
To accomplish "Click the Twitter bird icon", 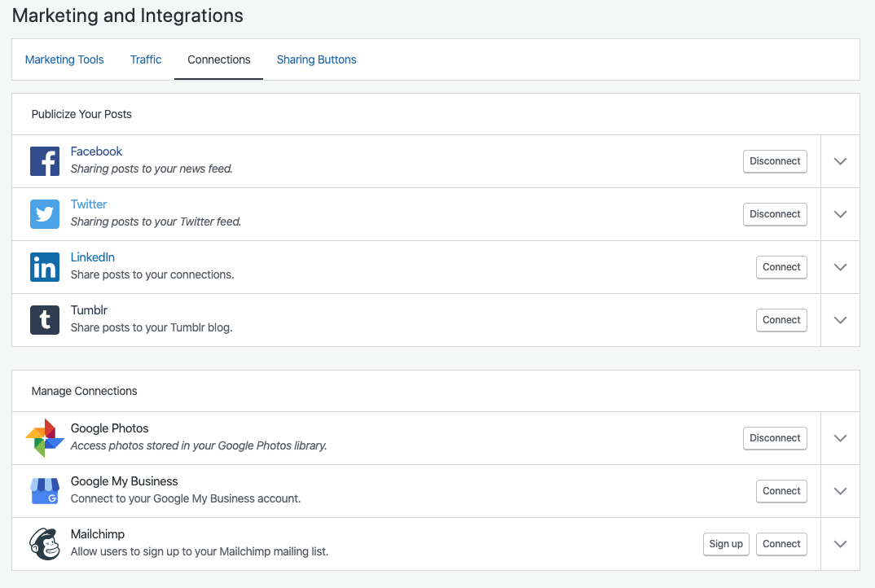I will click(x=45, y=213).
